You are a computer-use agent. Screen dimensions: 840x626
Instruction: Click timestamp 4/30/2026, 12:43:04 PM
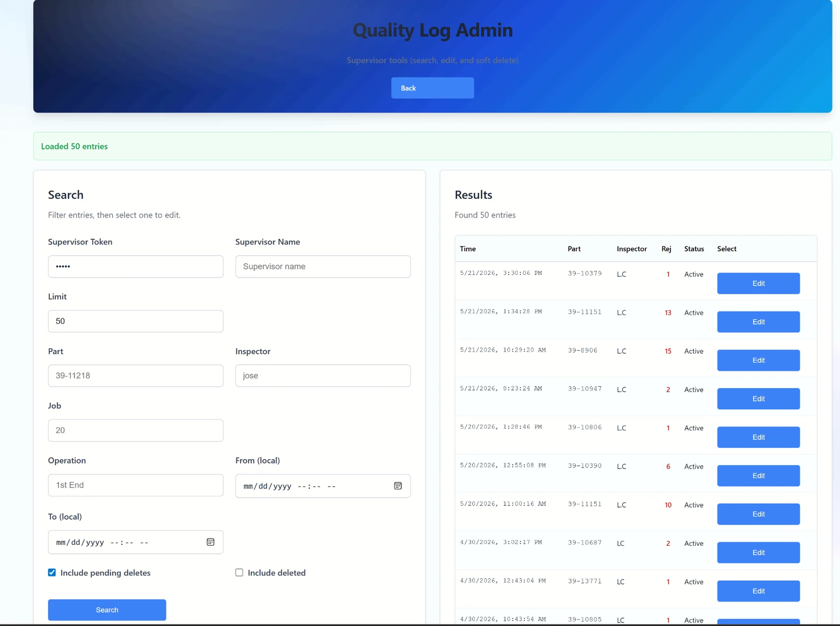pyautogui.click(x=503, y=581)
